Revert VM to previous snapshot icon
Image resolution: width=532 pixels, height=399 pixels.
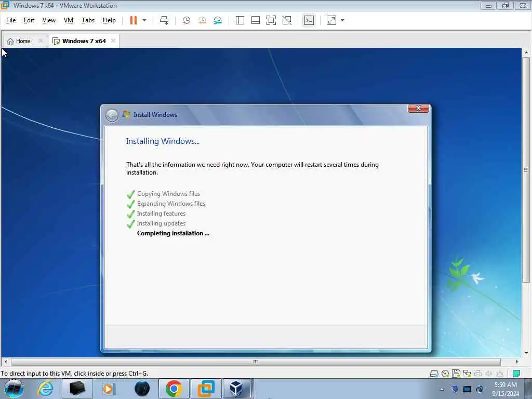202,20
